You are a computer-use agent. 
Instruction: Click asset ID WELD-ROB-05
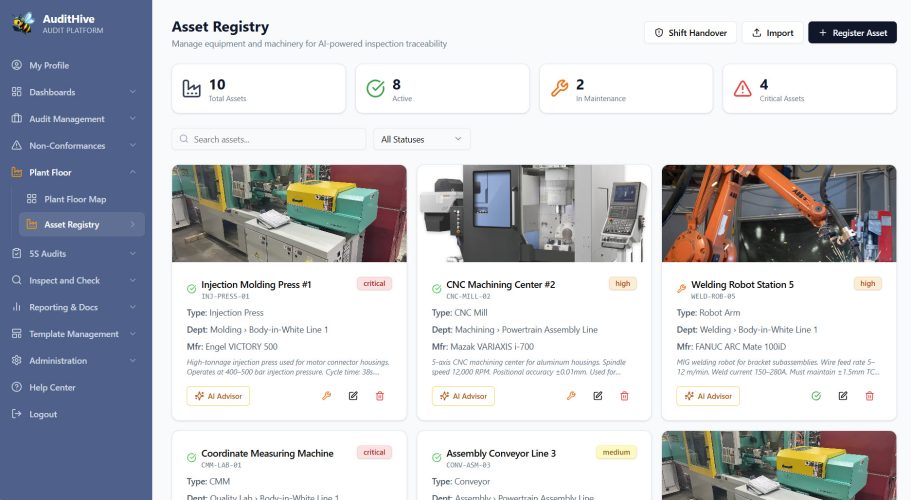[x=713, y=296]
